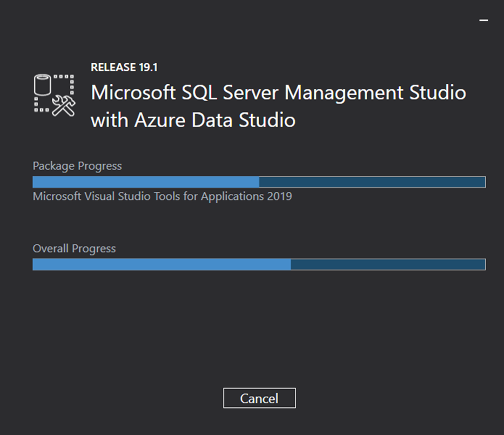
Task: Click the Package Progress bar
Action: (259, 182)
